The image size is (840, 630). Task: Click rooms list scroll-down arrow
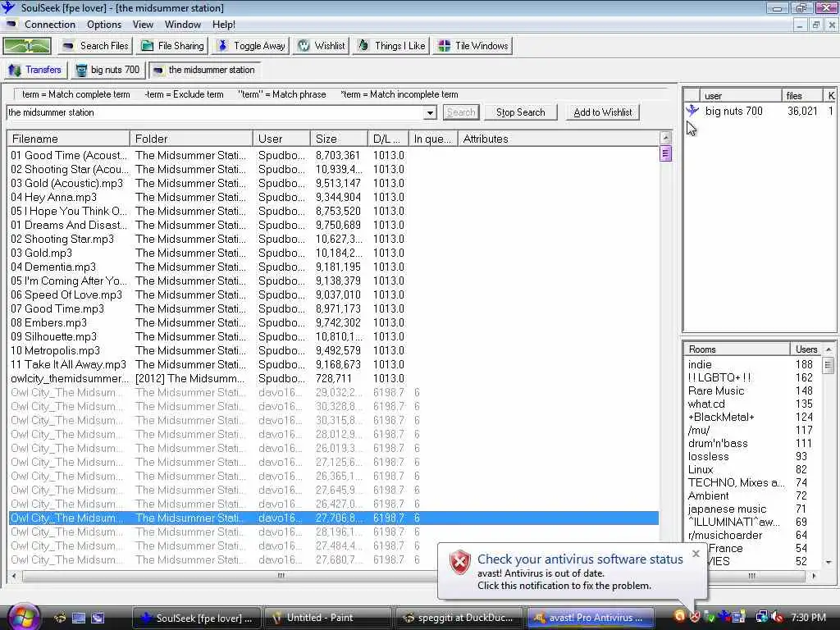tap(829, 562)
